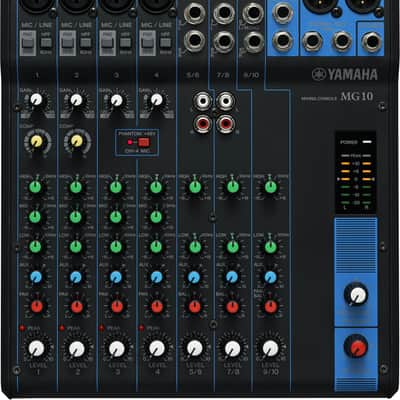This screenshot has width=400, height=400.
Task: Point at the 5/6 channel number label
Action: 193,76
